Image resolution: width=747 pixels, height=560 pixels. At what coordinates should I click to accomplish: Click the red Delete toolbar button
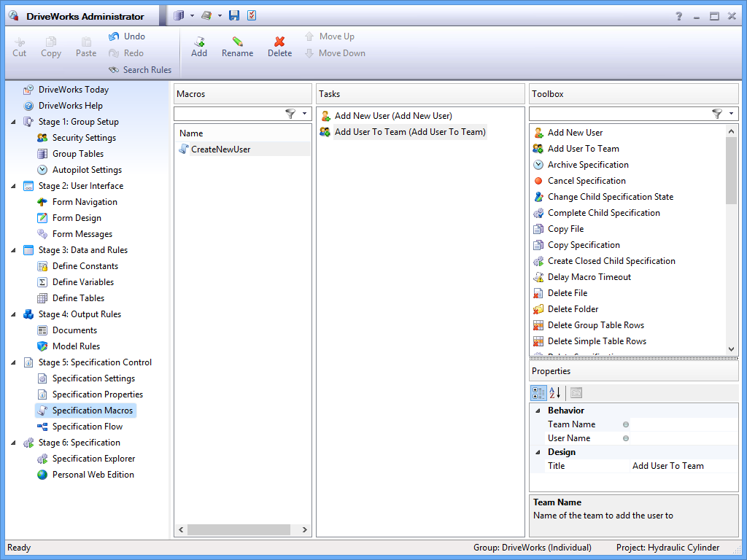tap(279, 46)
